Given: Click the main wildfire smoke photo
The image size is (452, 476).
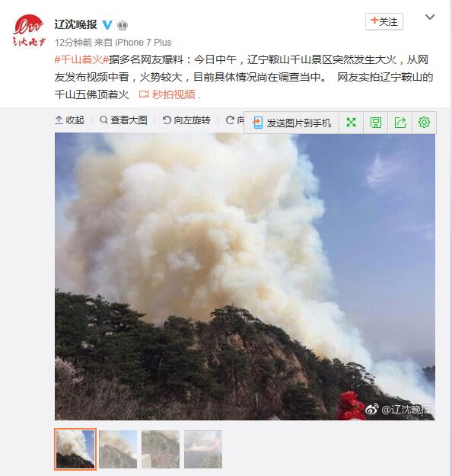Looking at the screenshot, I should point(245,276).
